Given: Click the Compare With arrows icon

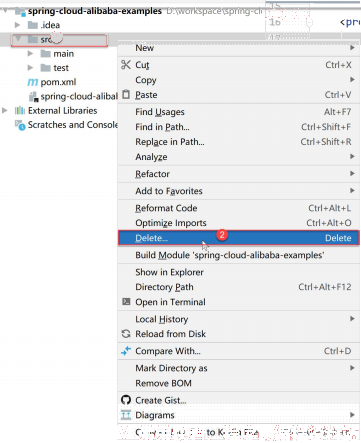Looking at the screenshot, I should (x=126, y=351).
